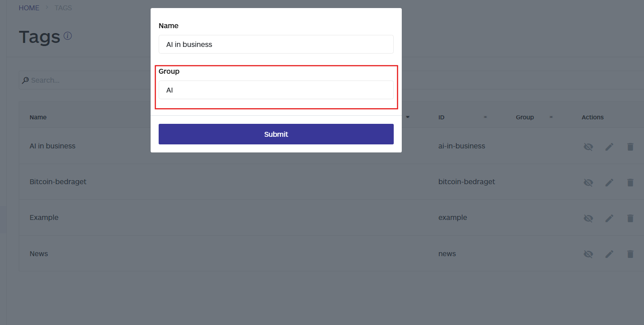The image size is (644, 325).
Task: Edit the Example tag with pencil icon
Action: pos(609,218)
